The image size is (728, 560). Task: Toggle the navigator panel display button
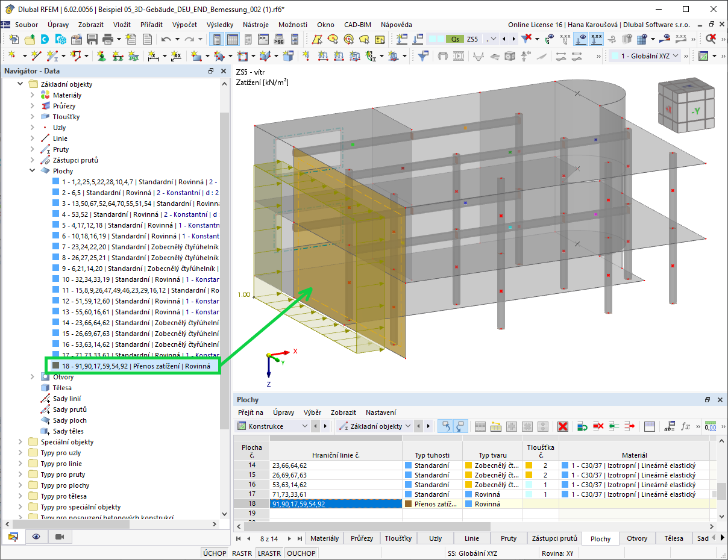216,39
